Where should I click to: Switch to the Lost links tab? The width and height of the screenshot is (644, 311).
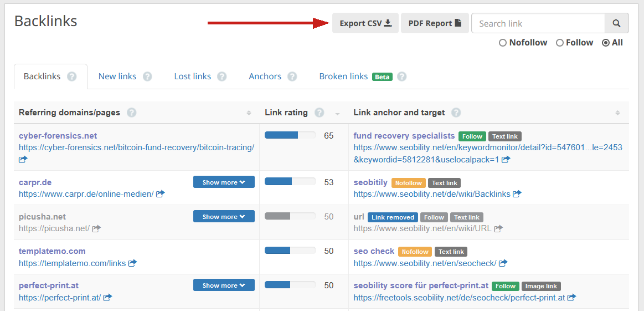click(x=193, y=77)
